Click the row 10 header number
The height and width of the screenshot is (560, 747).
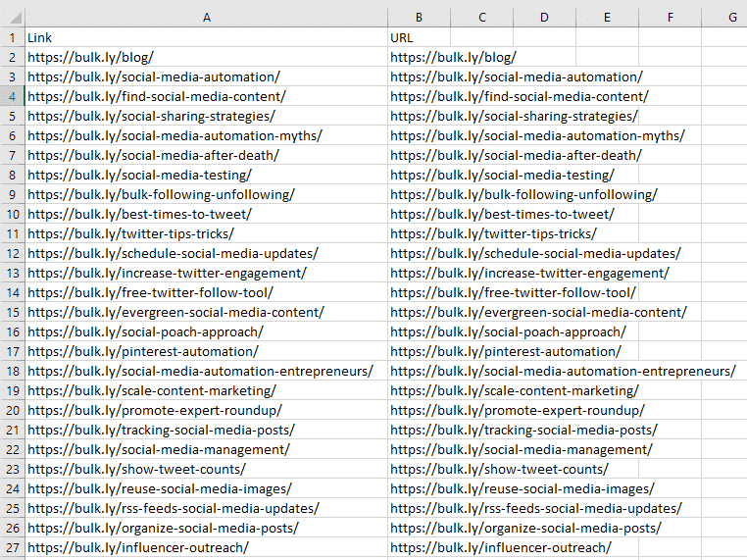12,214
